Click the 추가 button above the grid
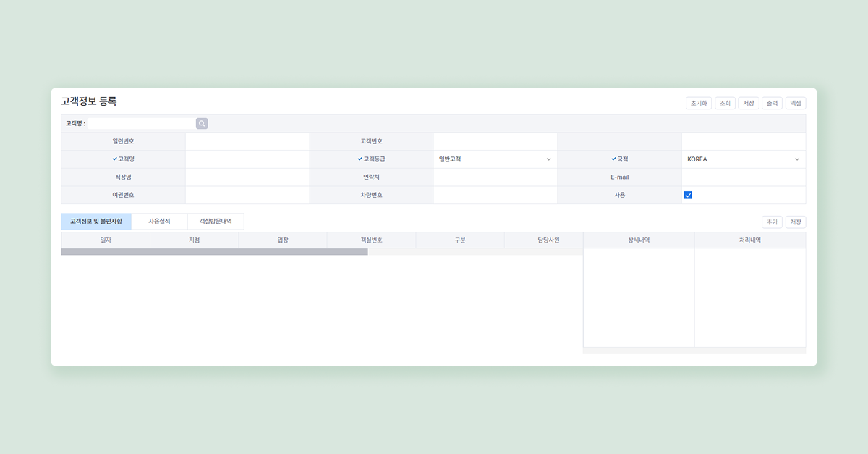This screenshot has width=868, height=454. (x=772, y=222)
